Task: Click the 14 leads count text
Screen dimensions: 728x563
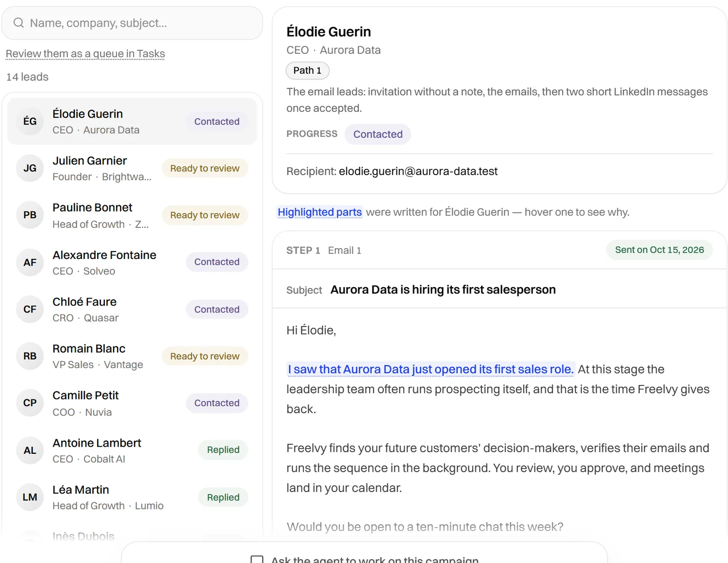Action: [x=27, y=77]
